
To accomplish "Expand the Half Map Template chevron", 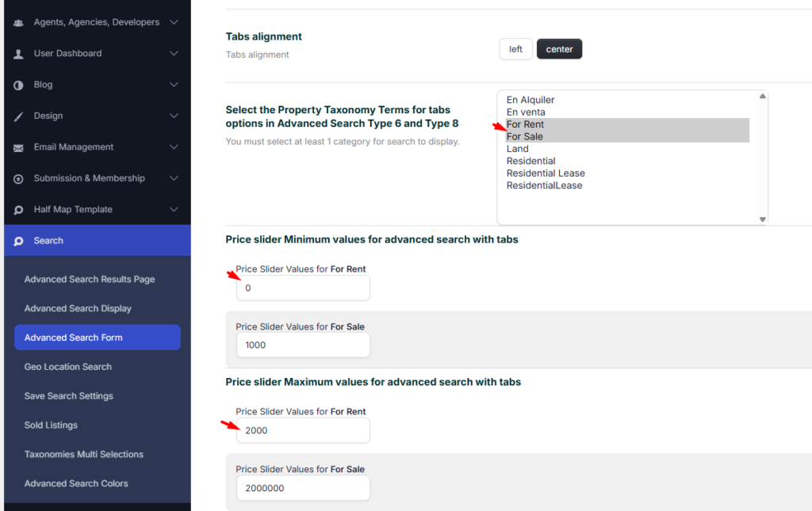I will [x=174, y=209].
